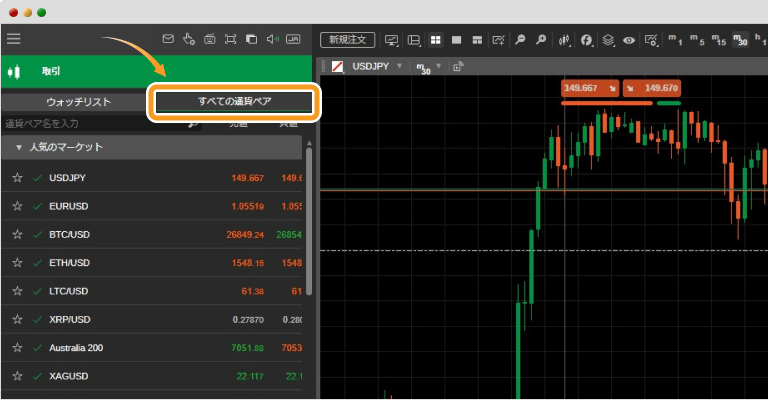The height and width of the screenshot is (400, 768).
Task: Open the chart monitor display dropdown
Action: 391,40
